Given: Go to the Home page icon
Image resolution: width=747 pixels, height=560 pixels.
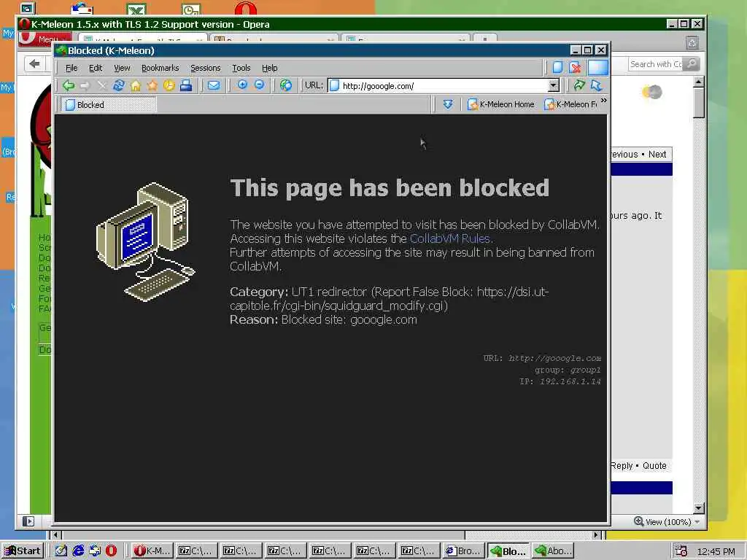Looking at the screenshot, I should pos(135,86).
